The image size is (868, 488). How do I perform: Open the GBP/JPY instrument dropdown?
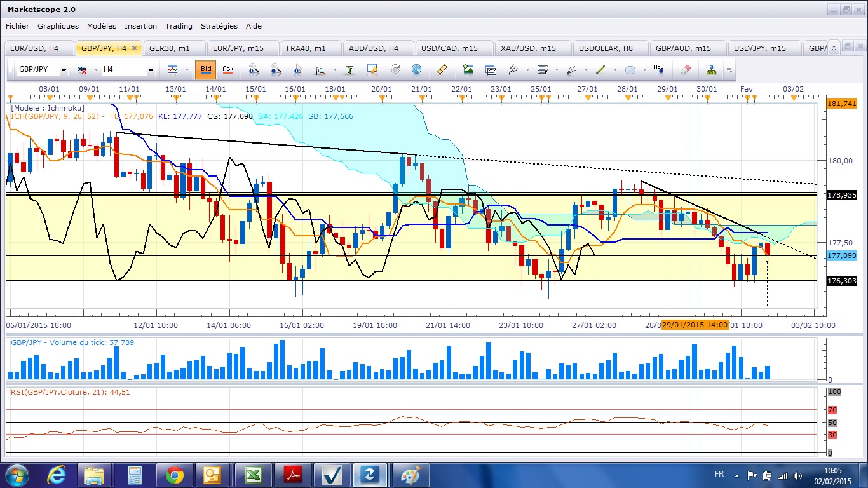(x=64, y=70)
